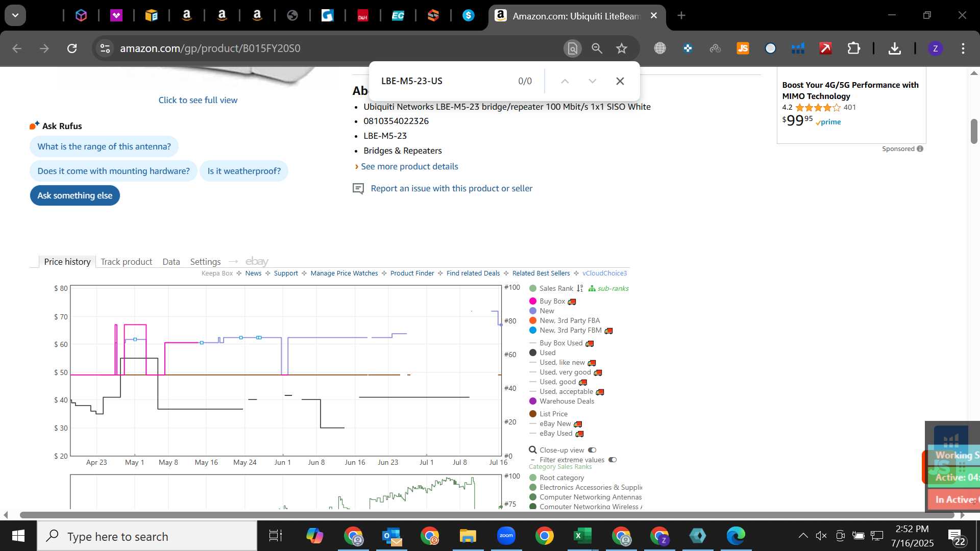Switch the Close-up view toggle

[x=592, y=450]
